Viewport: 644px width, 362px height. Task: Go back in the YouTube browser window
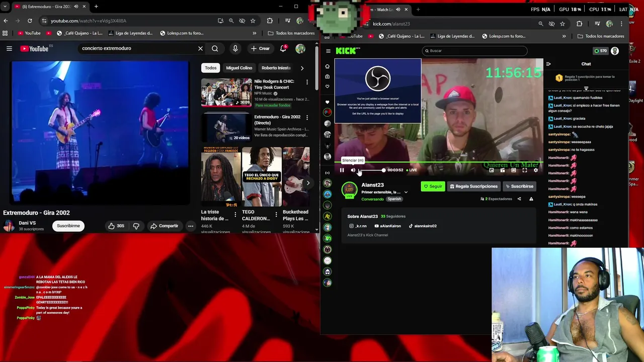[6, 21]
